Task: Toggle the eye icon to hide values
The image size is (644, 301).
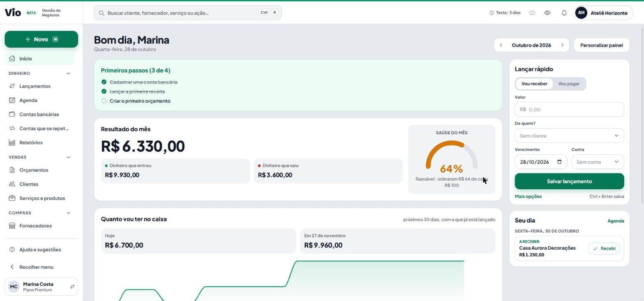Action: [x=547, y=13]
